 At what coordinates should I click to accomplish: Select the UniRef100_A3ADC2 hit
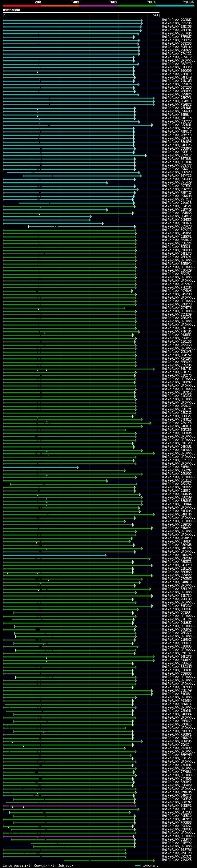177,104
